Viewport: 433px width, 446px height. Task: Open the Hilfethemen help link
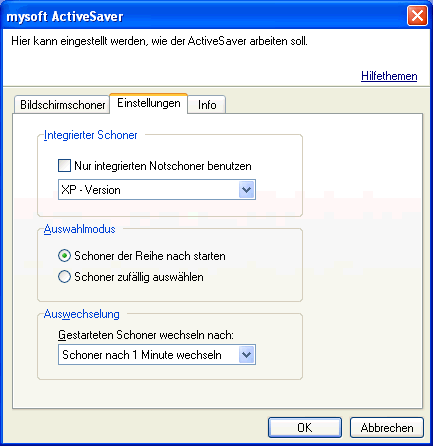(x=389, y=76)
